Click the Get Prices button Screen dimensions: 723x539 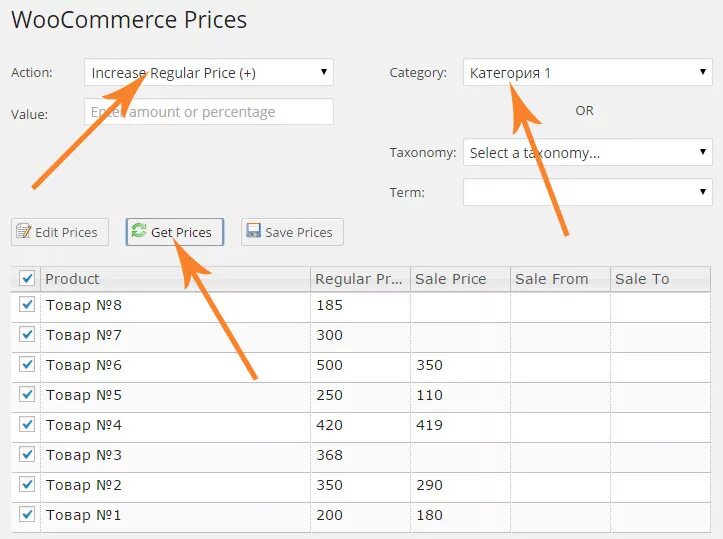tap(175, 232)
